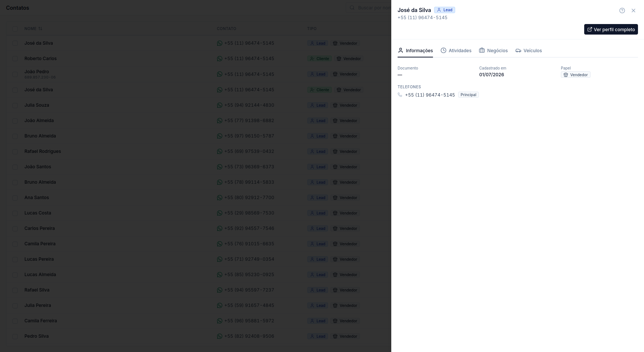
Task: Click the phone number +55 (92) 94557-7546
Action: coord(249,228)
